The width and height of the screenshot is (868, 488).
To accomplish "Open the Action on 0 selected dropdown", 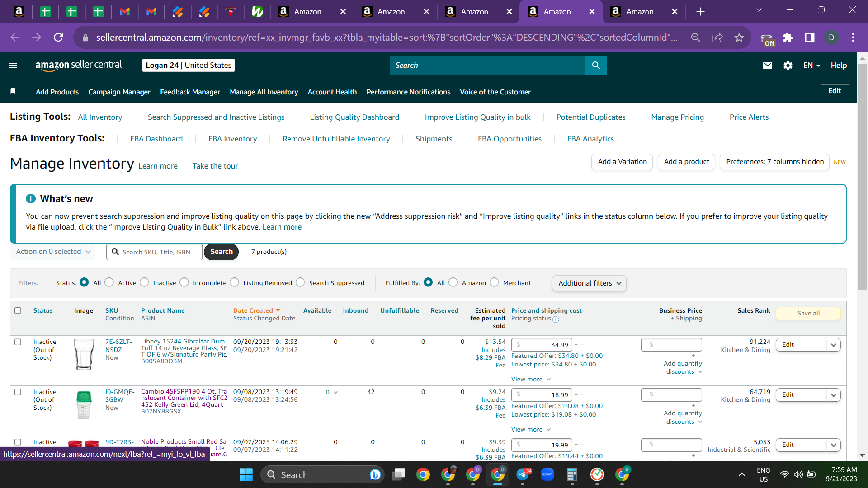I will pyautogui.click(x=52, y=252).
